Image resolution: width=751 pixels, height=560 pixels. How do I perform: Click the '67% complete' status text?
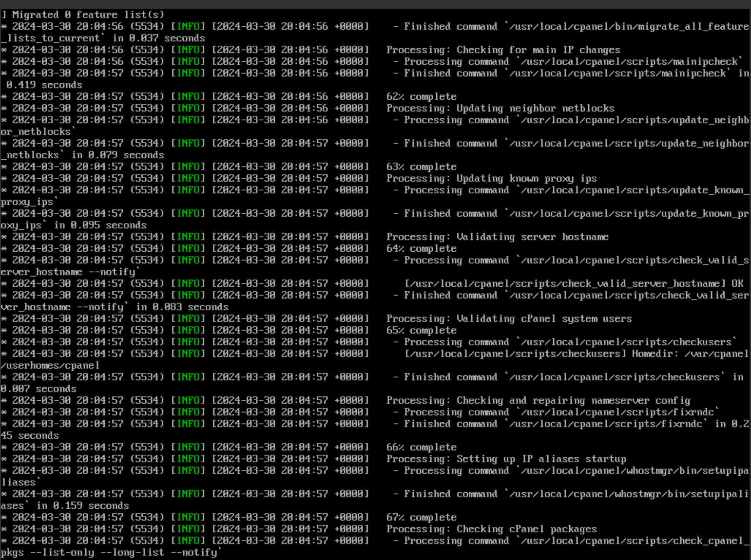[421, 517]
